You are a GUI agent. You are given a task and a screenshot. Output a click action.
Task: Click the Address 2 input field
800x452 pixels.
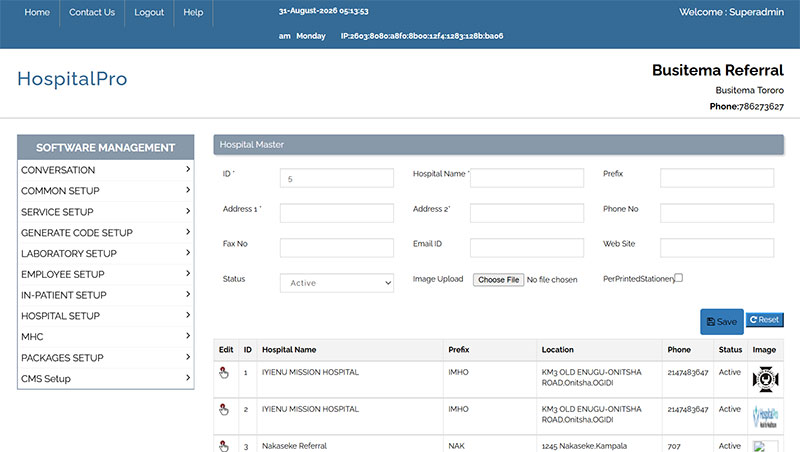tap(527, 213)
